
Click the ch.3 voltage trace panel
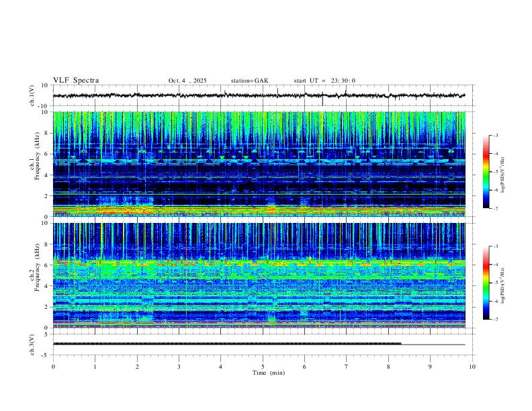point(263,345)
